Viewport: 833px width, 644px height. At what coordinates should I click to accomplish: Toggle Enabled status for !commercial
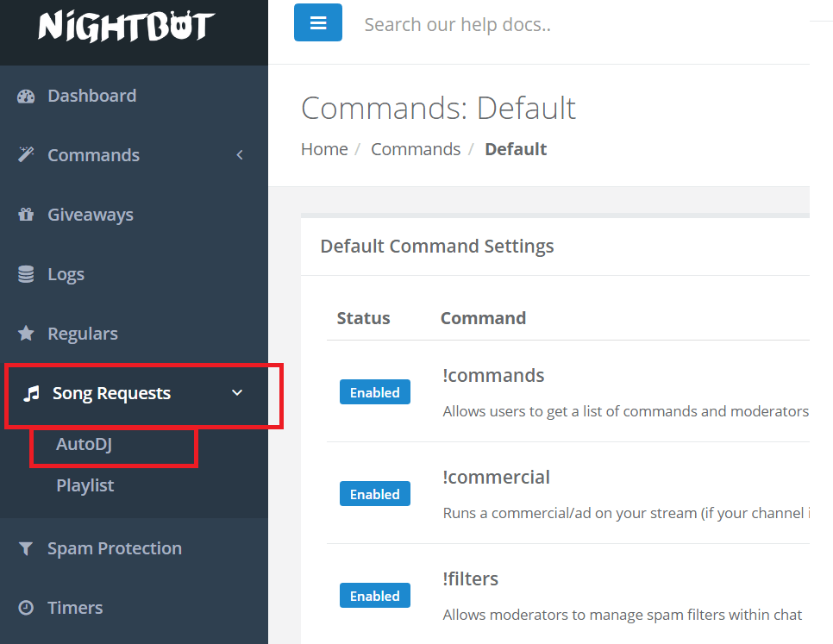point(375,494)
